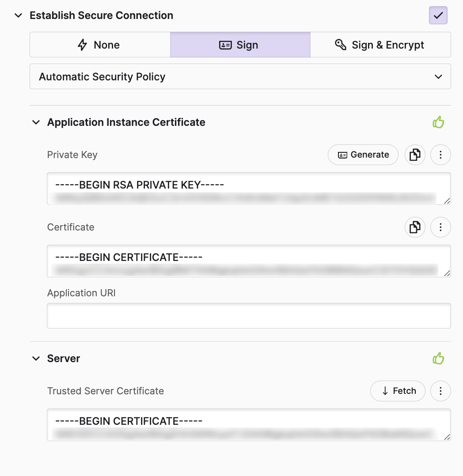
Task: Collapse Establish Secure Connection section
Action: point(19,15)
